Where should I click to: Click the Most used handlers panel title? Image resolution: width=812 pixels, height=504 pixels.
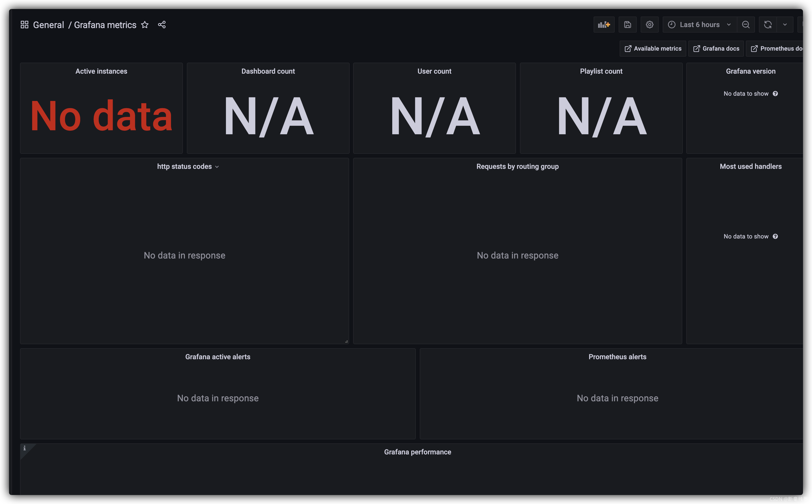pos(750,167)
